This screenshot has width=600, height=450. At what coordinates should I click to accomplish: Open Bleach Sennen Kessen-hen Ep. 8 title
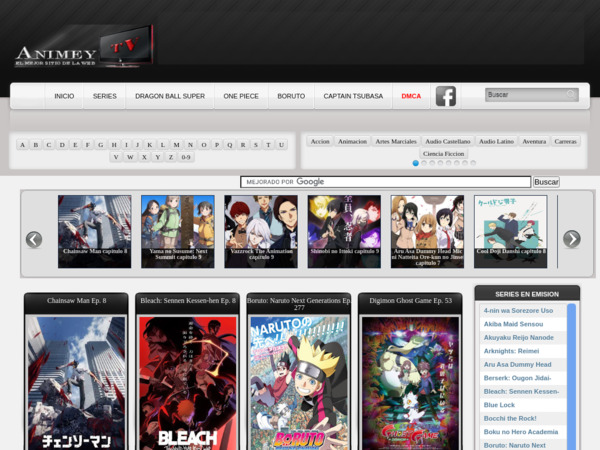[188, 301]
